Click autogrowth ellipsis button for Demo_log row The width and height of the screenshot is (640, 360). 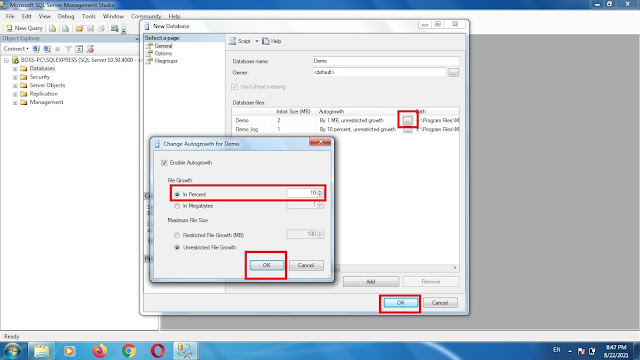click(x=408, y=130)
